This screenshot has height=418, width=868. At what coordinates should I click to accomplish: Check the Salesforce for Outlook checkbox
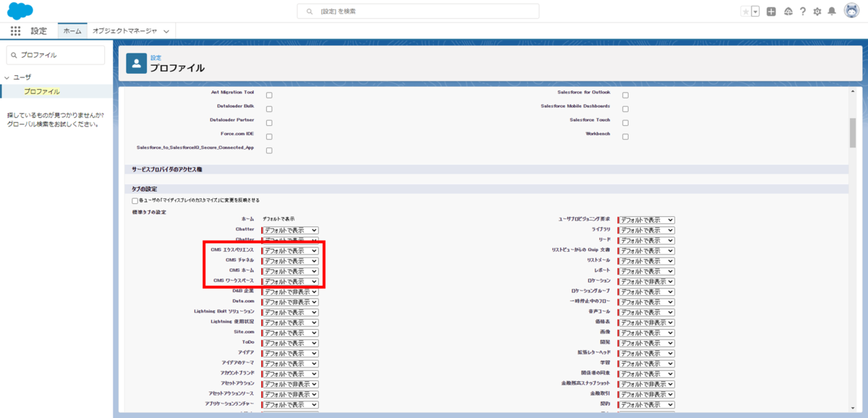click(626, 95)
